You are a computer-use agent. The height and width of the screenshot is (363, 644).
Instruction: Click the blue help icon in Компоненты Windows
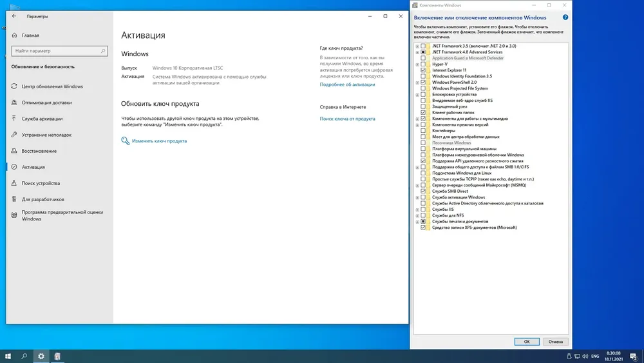click(564, 17)
